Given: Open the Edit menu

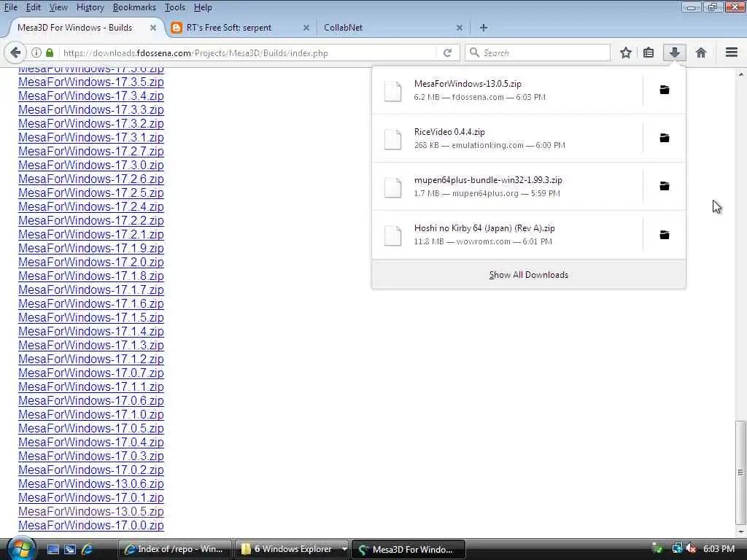Looking at the screenshot, I should 33,7.
